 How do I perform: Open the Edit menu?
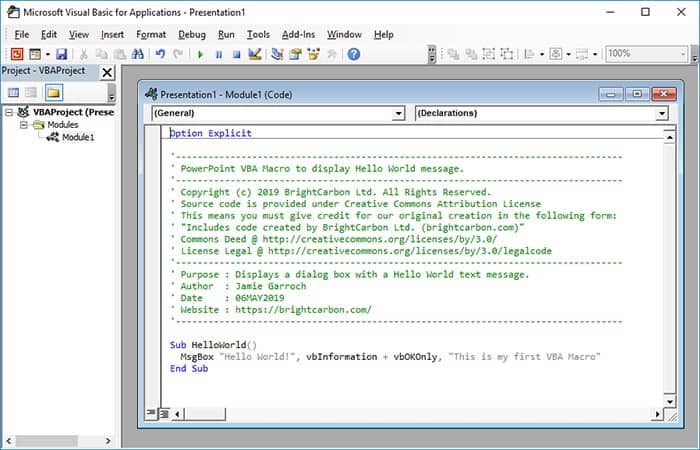click(x=49, y=34)
